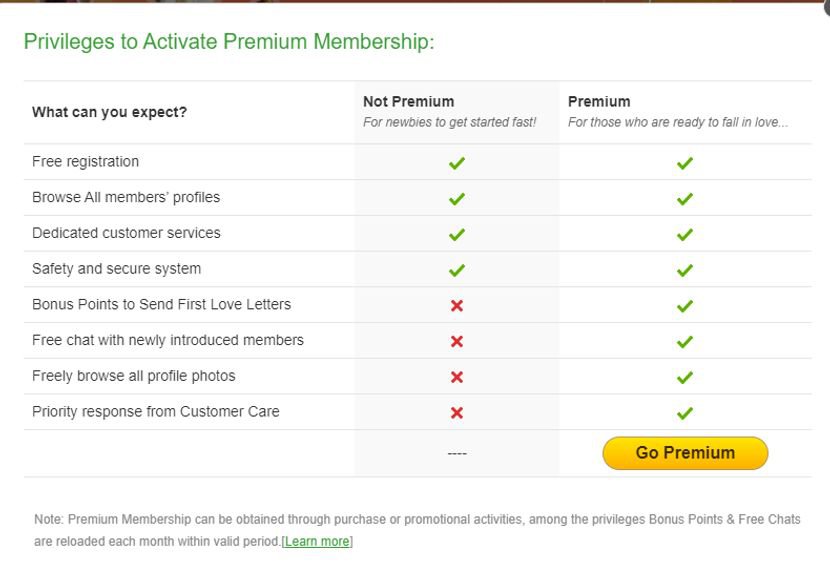Select the Not Premium column header
The width and height of the screenshot is (830, 580).
(408, 102)
